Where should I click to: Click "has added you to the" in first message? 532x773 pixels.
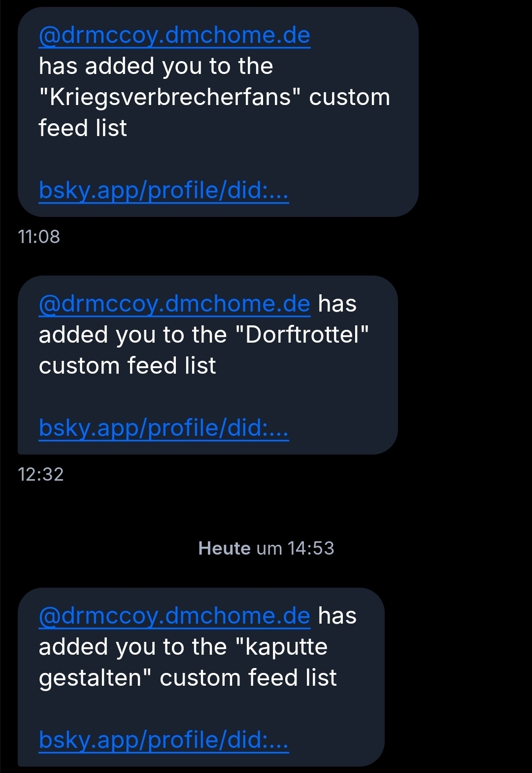(x=156, y=66)
